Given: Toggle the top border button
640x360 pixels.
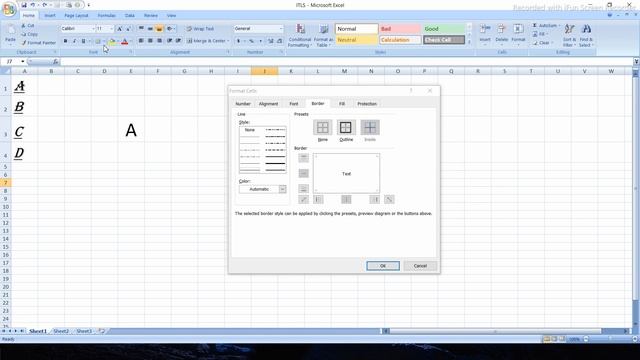Looking at the screenshot, I should tap(303, 158).
